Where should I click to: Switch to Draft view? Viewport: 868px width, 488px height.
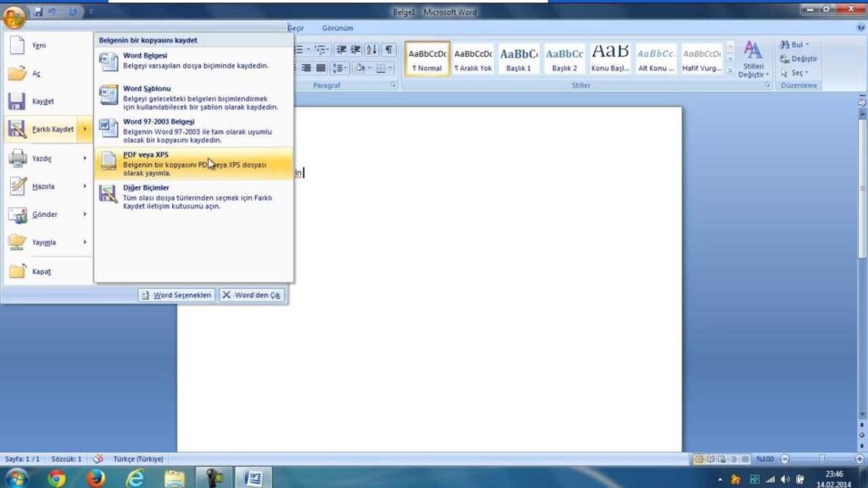point(745,459)
